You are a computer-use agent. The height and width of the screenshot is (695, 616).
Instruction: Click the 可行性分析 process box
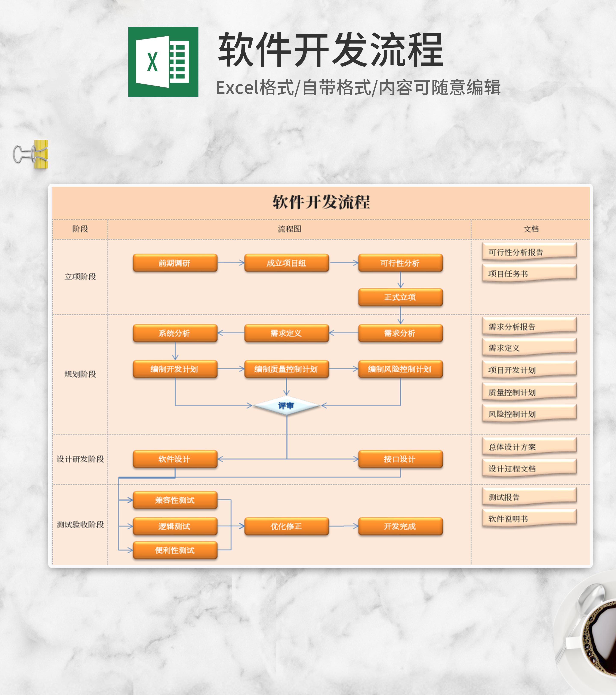[x=400, y=263]
